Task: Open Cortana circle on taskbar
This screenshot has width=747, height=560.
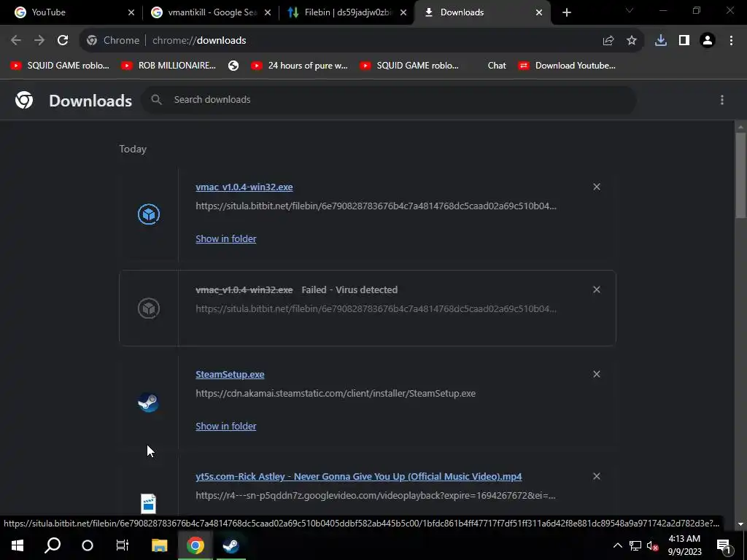Action: 88,545
